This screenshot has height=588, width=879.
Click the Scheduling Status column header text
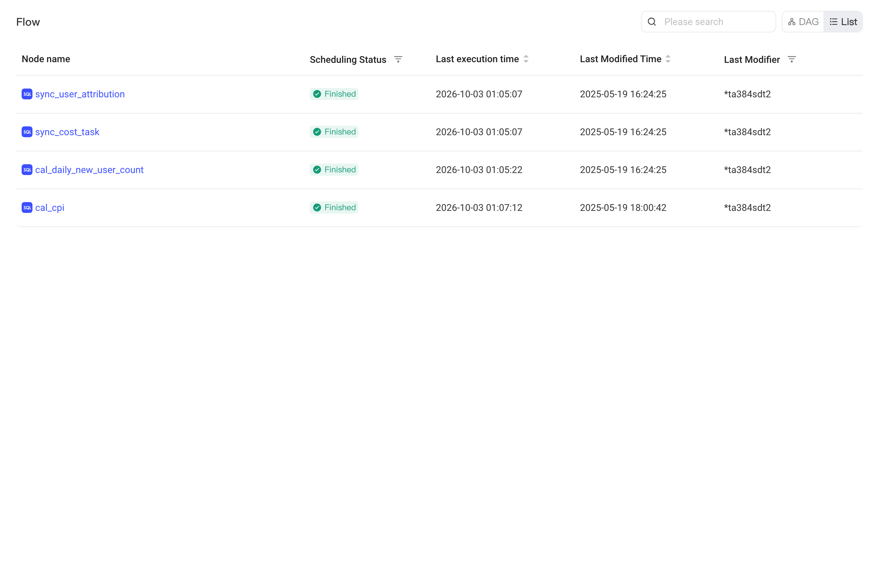[x=348, y=59]
